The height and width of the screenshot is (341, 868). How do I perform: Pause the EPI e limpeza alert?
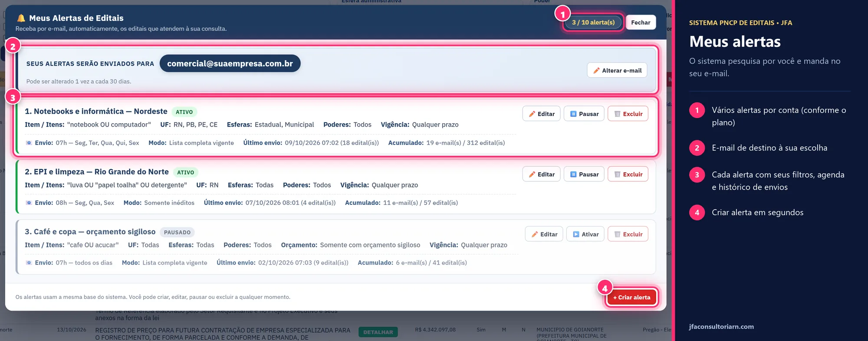[584, 174]
